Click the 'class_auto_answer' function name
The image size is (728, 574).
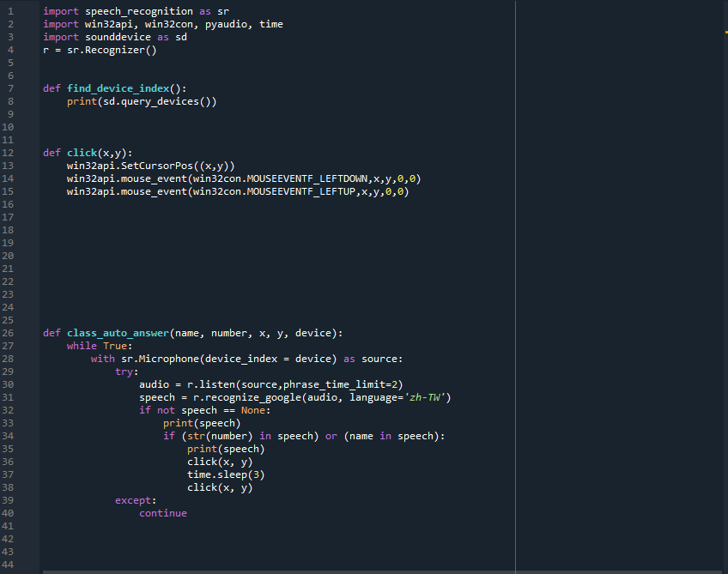(x=118, y=333)
